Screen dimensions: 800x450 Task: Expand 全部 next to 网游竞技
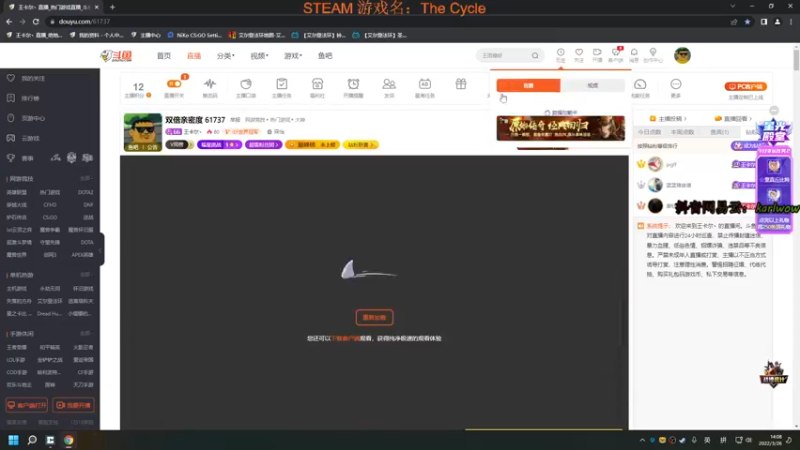point(86,179)
